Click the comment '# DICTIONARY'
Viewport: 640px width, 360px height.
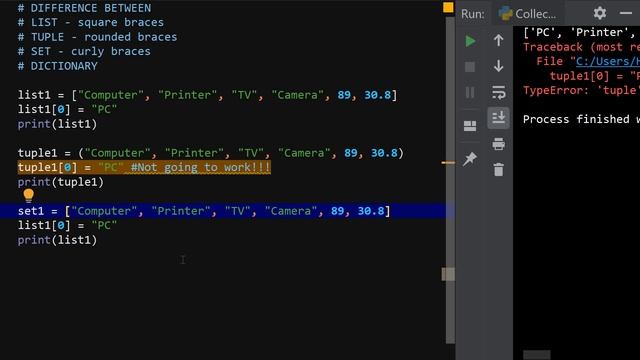click(x=58, y=66)
